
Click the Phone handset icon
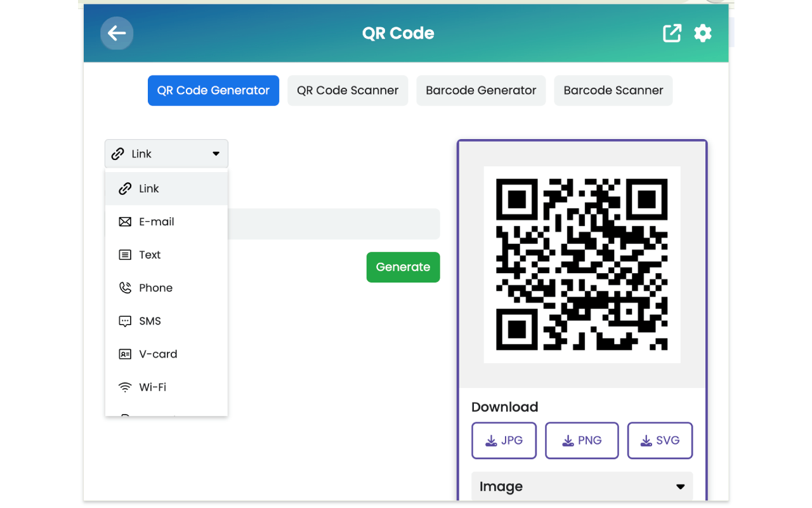pos(125,288)
